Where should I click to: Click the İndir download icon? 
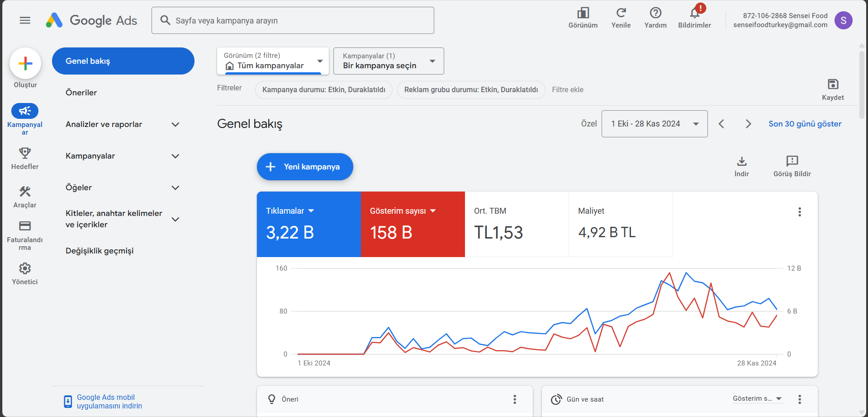coord(741,161)
